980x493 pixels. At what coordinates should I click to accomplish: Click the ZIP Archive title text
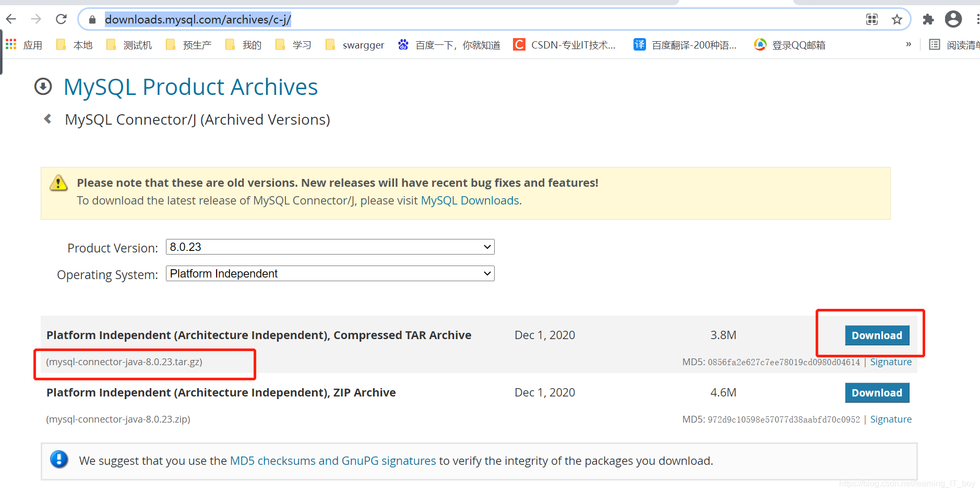pyautogui.click(x=221, y=393)
